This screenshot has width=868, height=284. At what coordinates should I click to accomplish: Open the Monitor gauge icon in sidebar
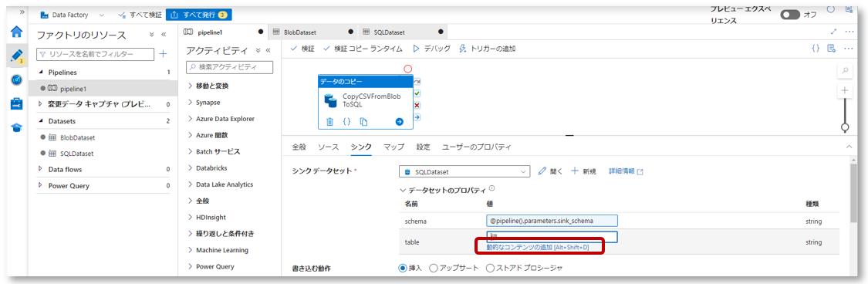tap(17, 79)
